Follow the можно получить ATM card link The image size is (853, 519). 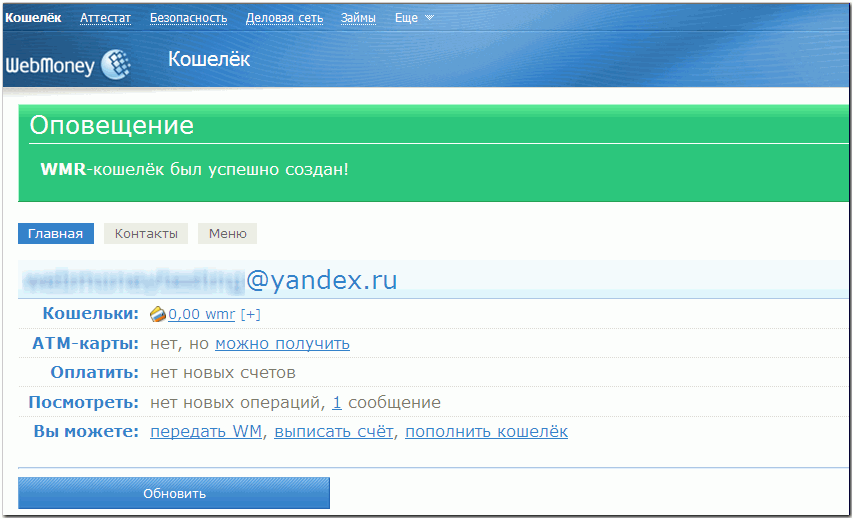coord(282,344)
